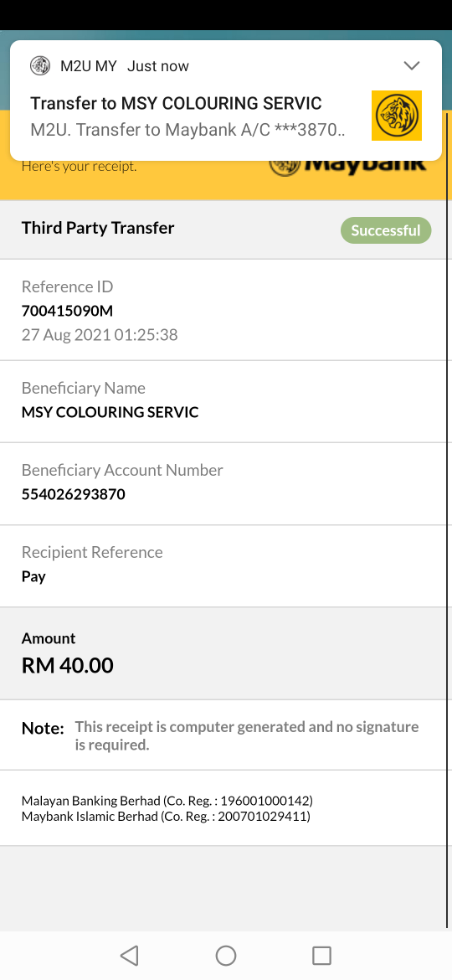Tap the Successful status badge
This screenshot has width=452, height=980.
pos(386,230)
